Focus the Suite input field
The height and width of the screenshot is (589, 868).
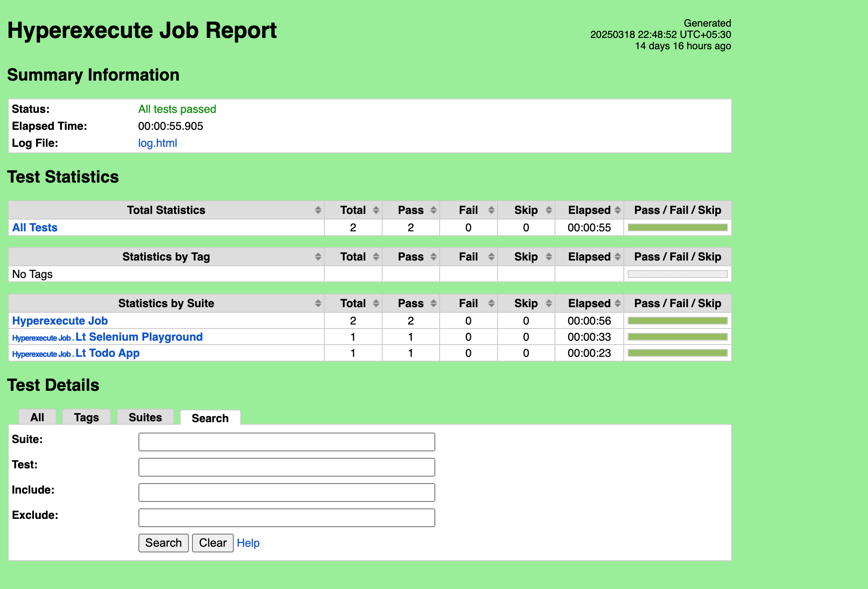286,442
